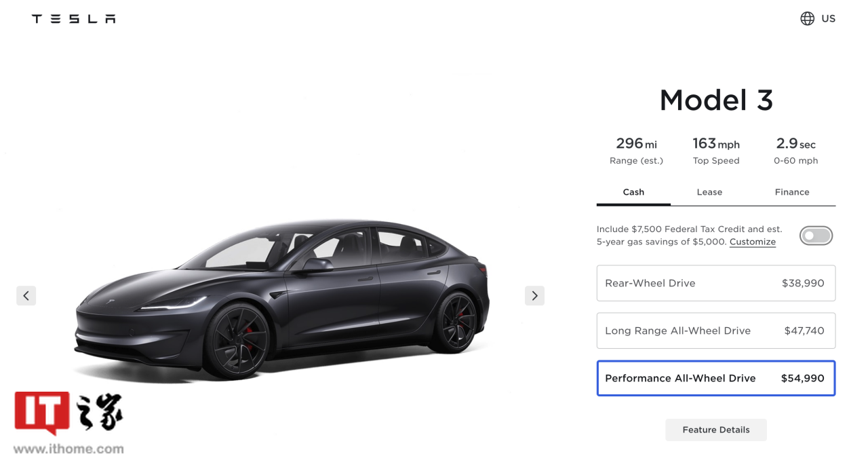The width and height of the screenshot is (868, 467).
Task: Click the 163 mph Top Speed stat
Action: coord(716,151)
